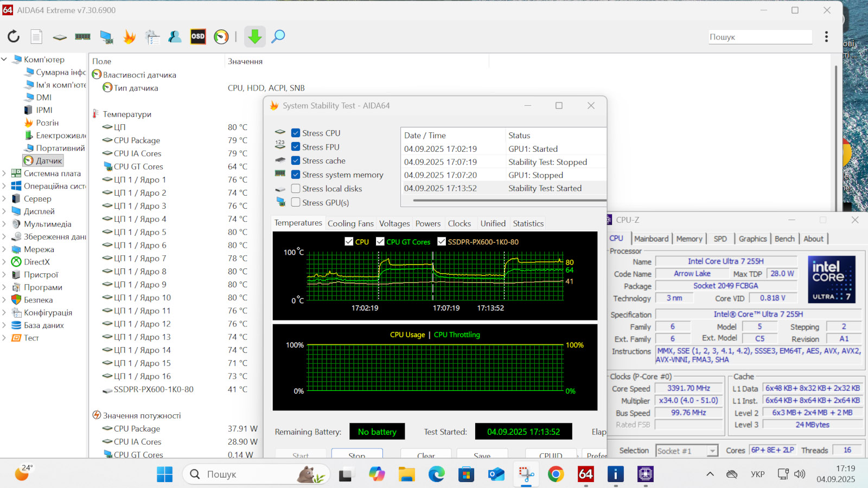Image resolution: width=868 pixels, height=488 pixels.
Task: Toggle the CPU graph legend checkbox
Action: pos(349,242)
